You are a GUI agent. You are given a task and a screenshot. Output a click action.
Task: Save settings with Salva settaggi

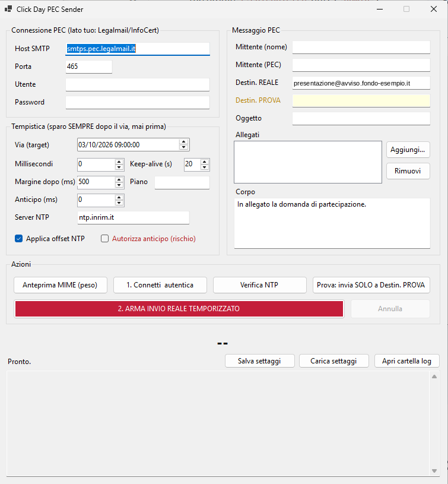260,361
